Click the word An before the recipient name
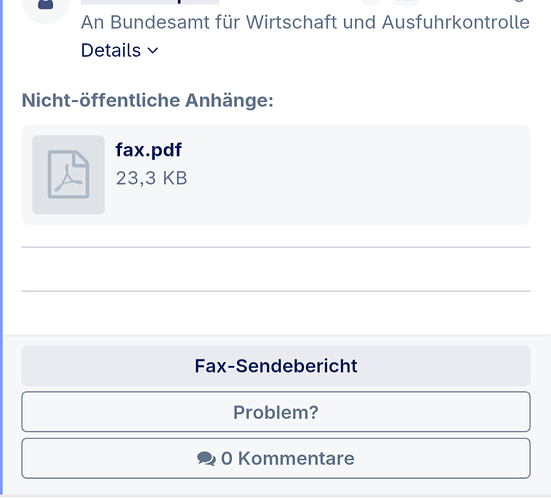This screenshot has width=551, height=500. (92, 22)
